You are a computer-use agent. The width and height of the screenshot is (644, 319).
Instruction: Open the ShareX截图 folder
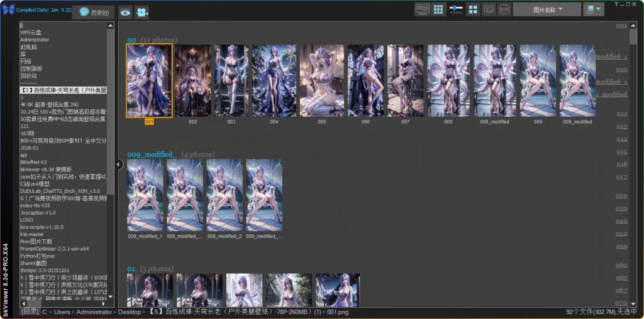pos(34,263)
